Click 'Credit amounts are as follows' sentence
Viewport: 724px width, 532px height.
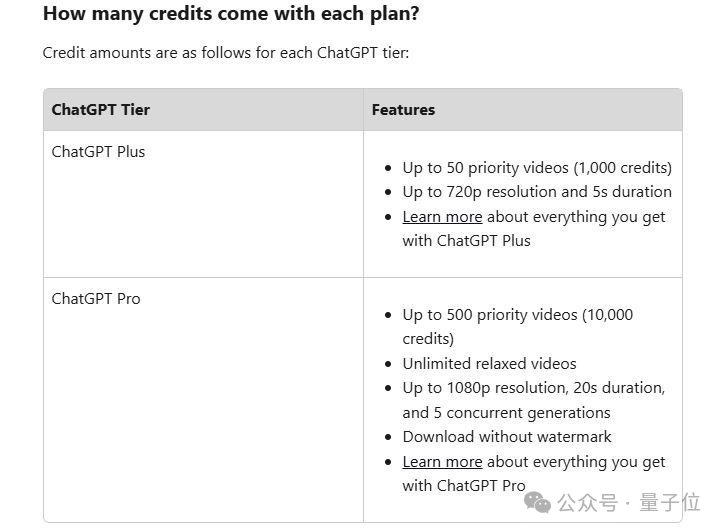[226, 53]
